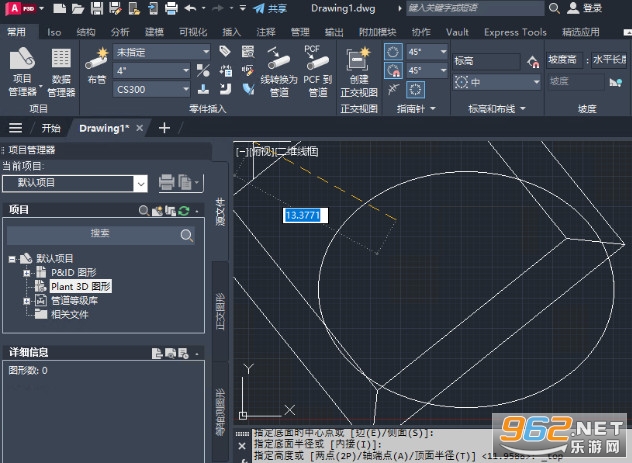
Task: Click the percent slope icon in 零件插入
Action: (x=203, y=71)
